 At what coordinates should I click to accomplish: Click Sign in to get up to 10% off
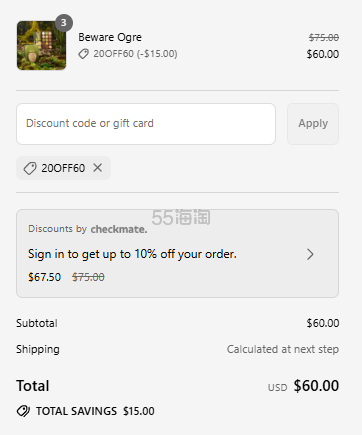pos(132,254)
